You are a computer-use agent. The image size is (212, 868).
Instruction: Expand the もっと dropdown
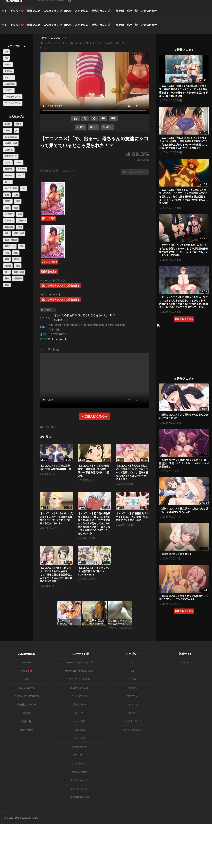(x=107, y=127)
